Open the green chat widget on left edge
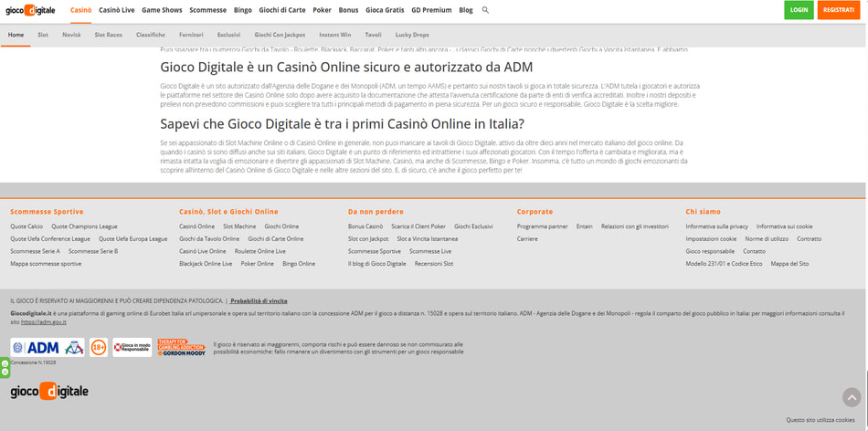The image size is (868, 431). coord(5,368)
